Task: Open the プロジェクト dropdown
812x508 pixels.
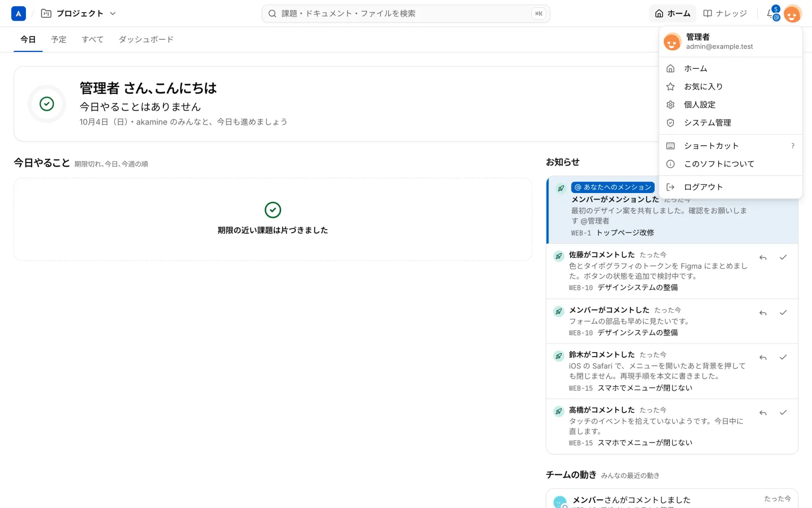Action: coord(79,14)
